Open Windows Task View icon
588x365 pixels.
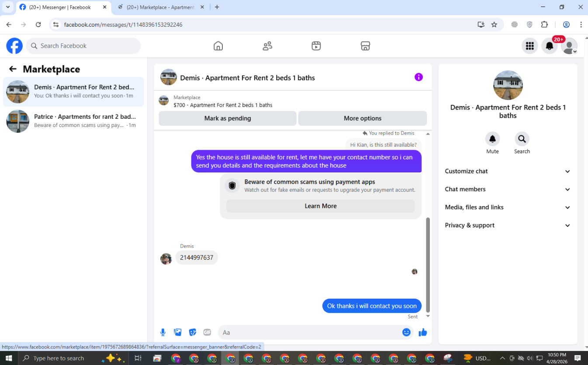point(138,358)
